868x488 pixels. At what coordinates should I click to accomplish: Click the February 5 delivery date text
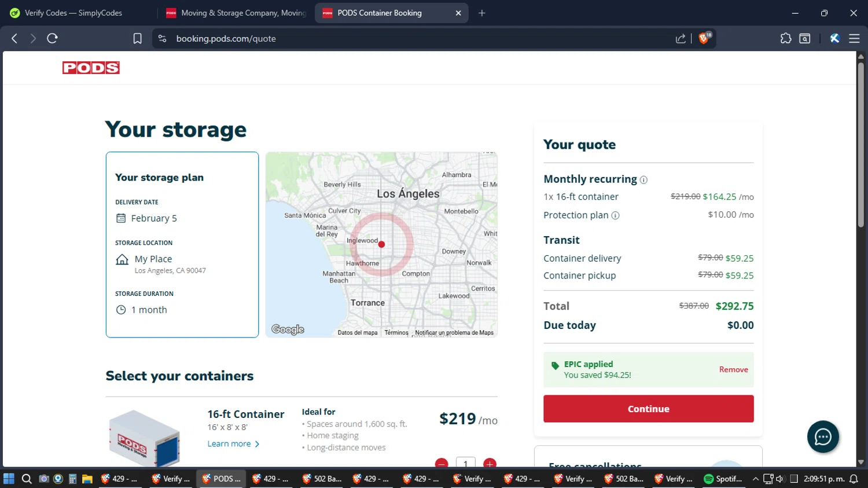point(154,218)
